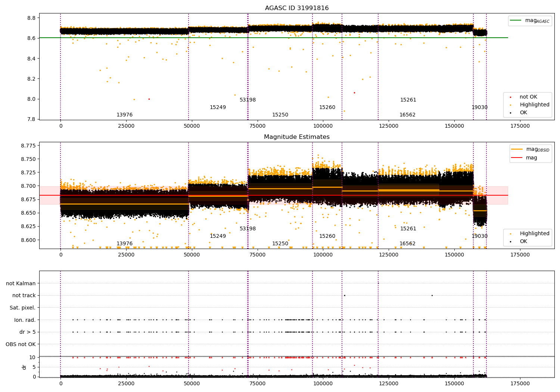Click the 'dr > 5' axis label
The image size is (560, 392).
(x=28, y=332)
